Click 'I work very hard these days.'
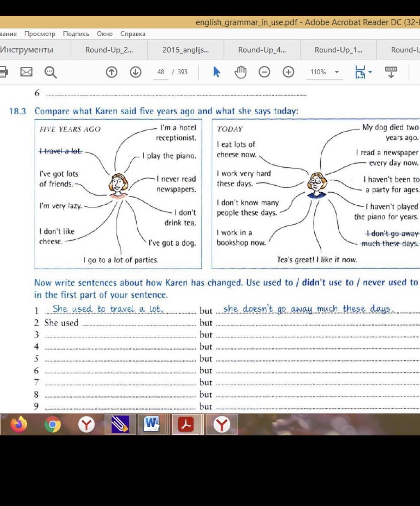420x506 pixels. (244, 179)
